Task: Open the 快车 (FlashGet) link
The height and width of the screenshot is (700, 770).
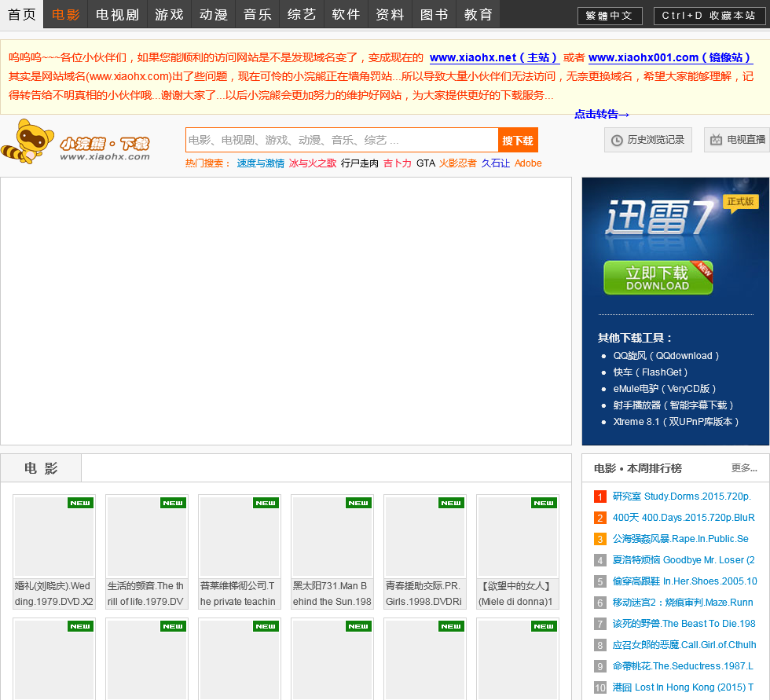Action: [x=651, y=372]
